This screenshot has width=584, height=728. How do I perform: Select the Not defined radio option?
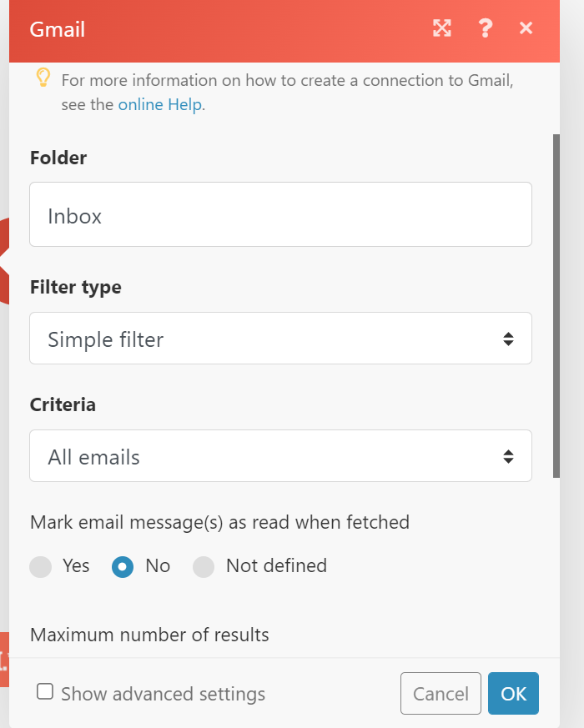pos(204,567)
